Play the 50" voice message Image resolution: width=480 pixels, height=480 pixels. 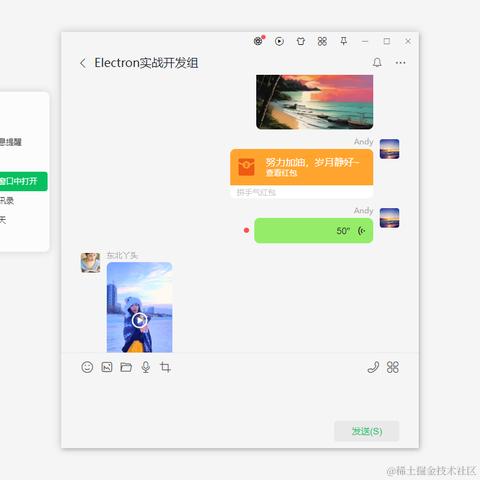[314, 231]
